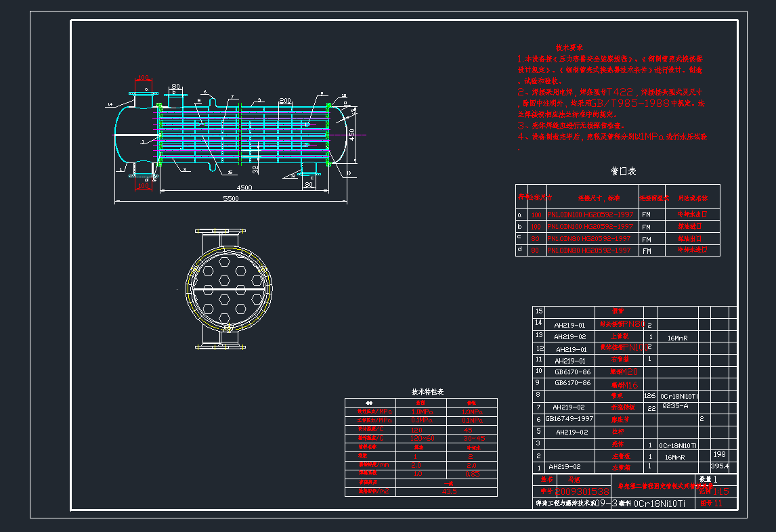Click part number 15 row in parts list
The width and height of the screenshot is (776, 532).
coord(539,311)
